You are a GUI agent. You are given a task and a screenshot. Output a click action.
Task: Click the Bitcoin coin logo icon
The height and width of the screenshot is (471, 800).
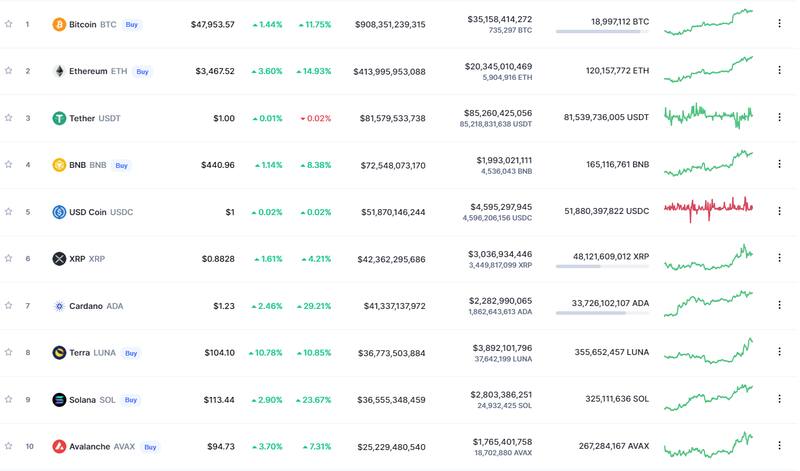(x=59, y=24)
